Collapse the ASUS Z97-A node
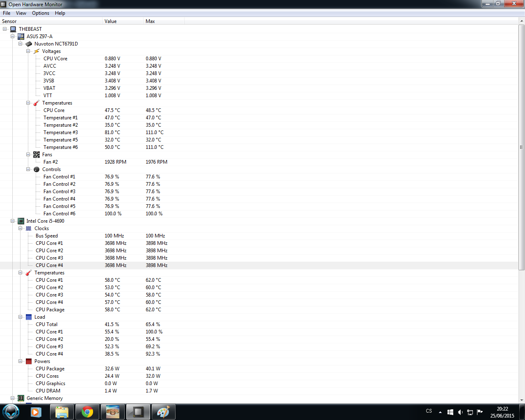This screenshot has width=525, height=420. (13, 37)
